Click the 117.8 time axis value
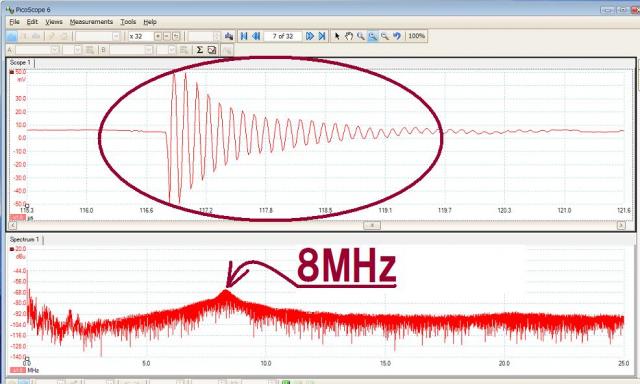Viewport: 640px width, 384px height. point(266,211)
